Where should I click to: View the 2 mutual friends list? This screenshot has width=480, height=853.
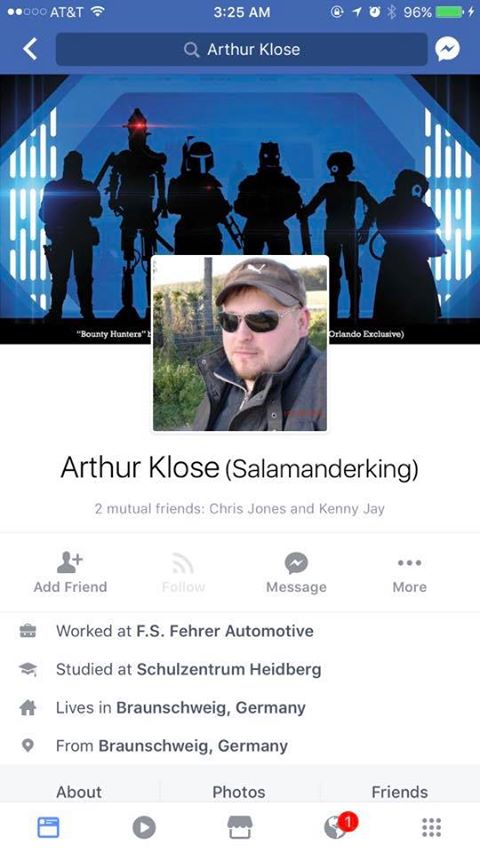[x=239, y=509]
